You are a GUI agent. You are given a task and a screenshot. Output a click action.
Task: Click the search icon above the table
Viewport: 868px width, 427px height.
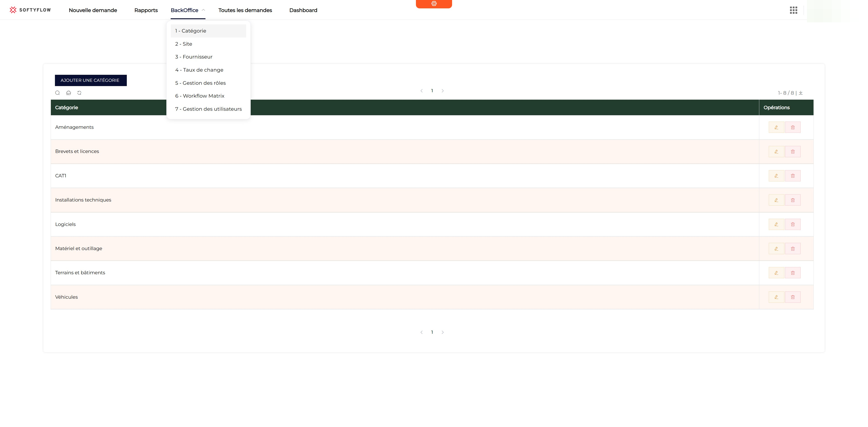click(58, 93)
